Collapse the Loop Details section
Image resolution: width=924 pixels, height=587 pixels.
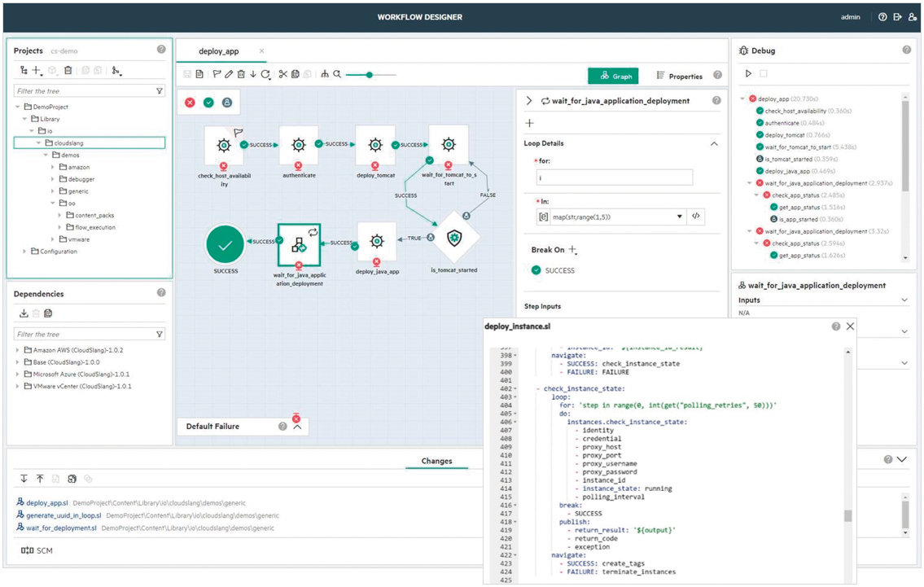click(x=714, y=143)
